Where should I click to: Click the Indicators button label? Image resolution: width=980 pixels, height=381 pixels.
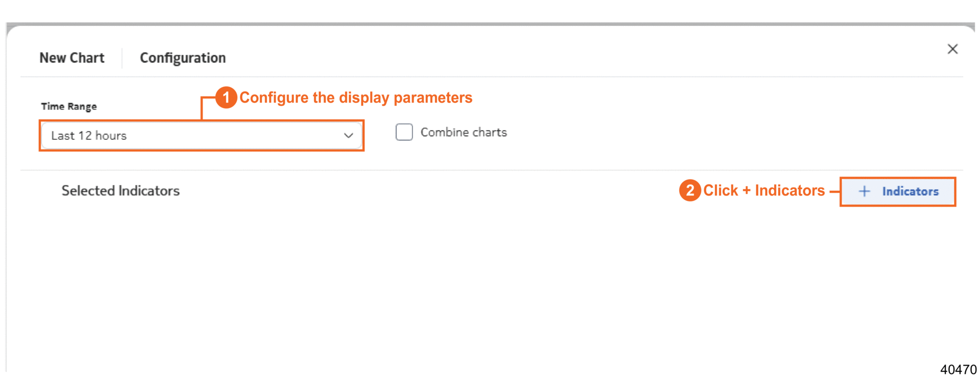pos(910,191)
